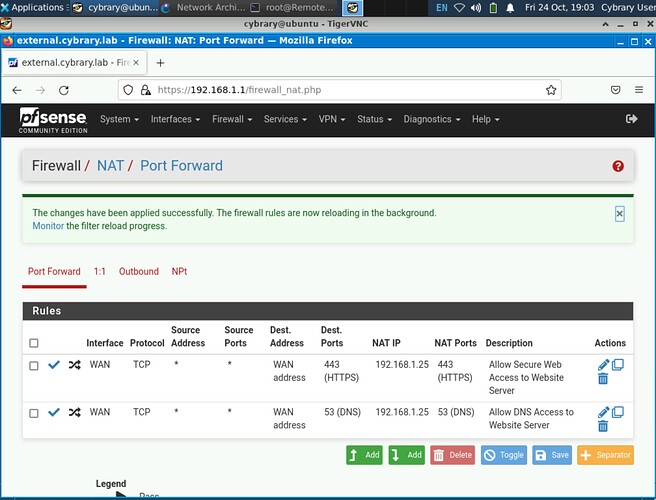656x500 pixels.
Task: Edit the HTTPS port forward rule pencil icon
Action: point(603,366)
